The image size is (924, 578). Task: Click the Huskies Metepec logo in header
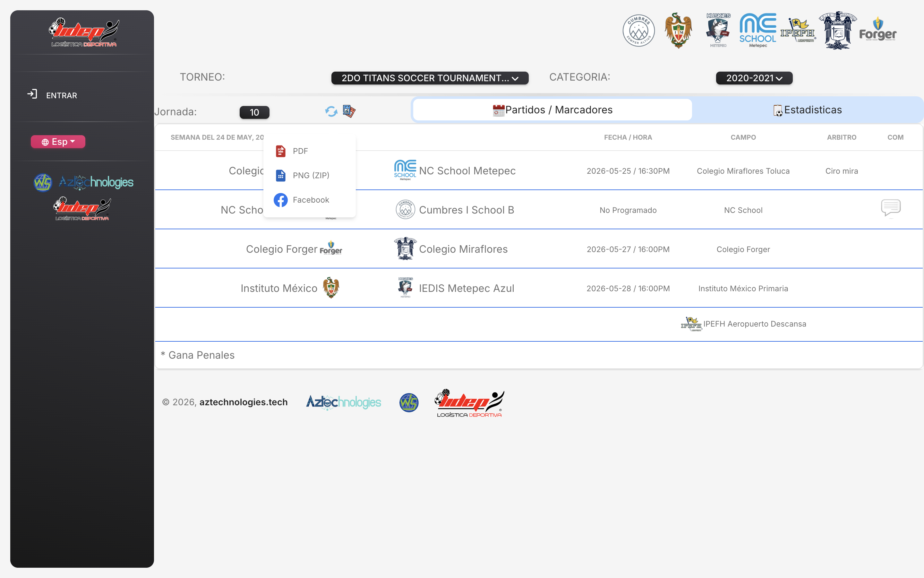tap(718, 31)
